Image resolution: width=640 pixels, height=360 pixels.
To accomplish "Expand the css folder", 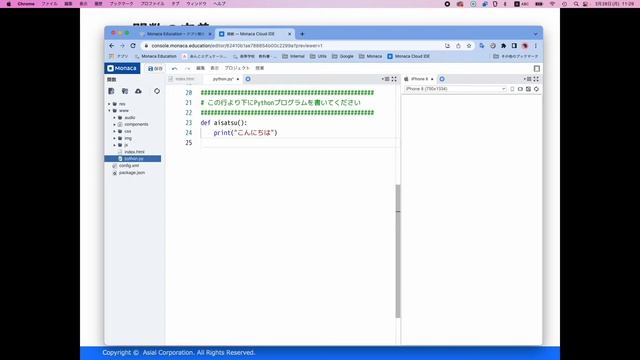I will (x=115, y=131).
